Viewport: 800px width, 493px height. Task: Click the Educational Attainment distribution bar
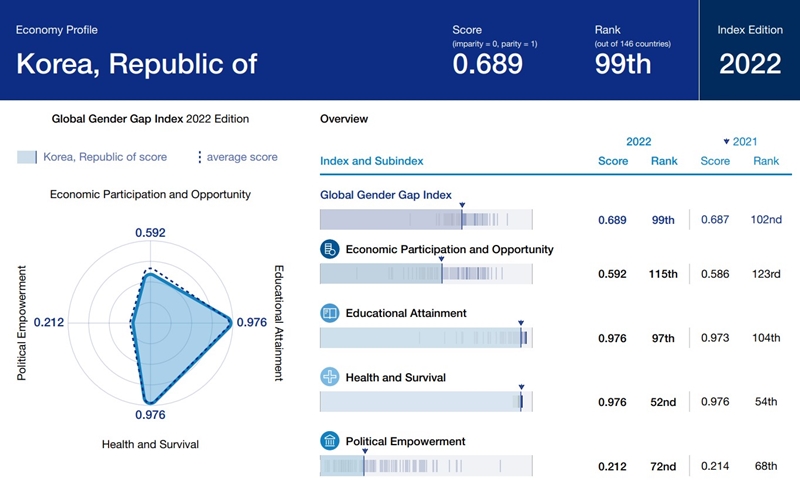click(x=426, y=339)
